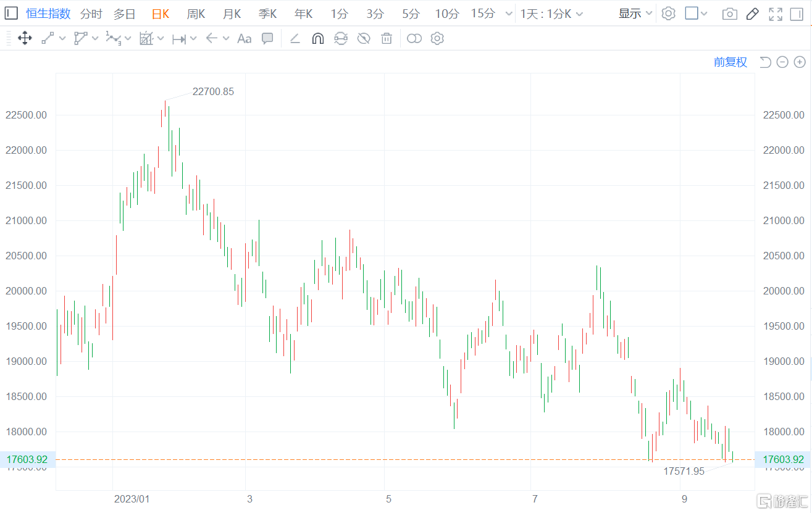This screenshot has width=812, height=513.
Task: Click left 17603.92 current price tag
Action: click(x=28, y=459)
